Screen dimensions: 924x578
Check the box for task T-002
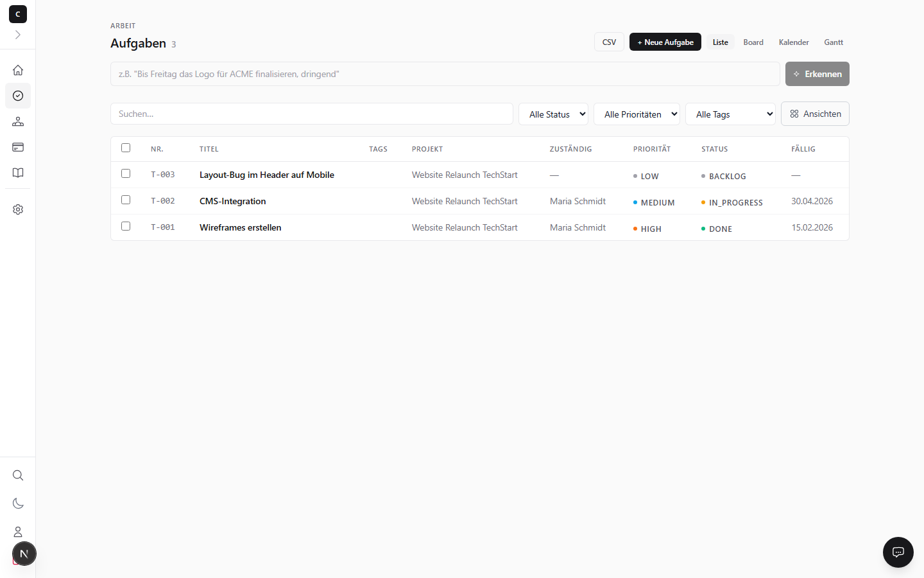pos(126,200)
